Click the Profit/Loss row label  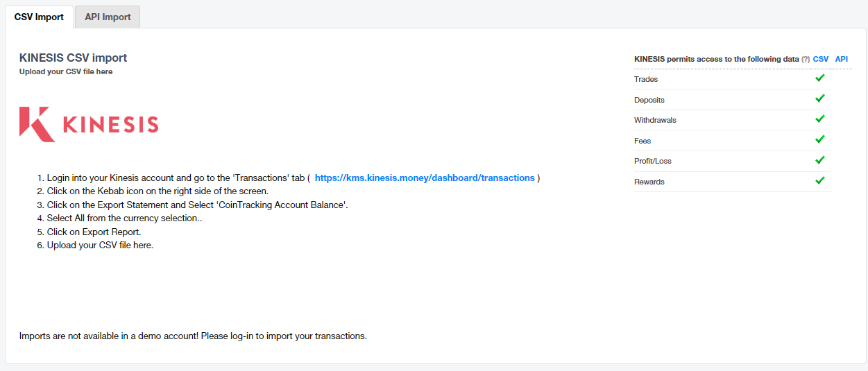(653, 161)
